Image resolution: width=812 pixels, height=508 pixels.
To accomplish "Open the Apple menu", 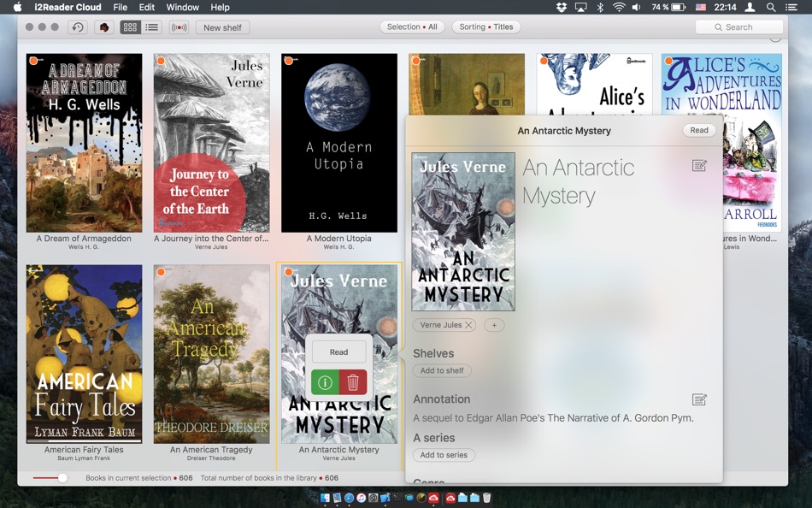I will [x=17, y=7].
